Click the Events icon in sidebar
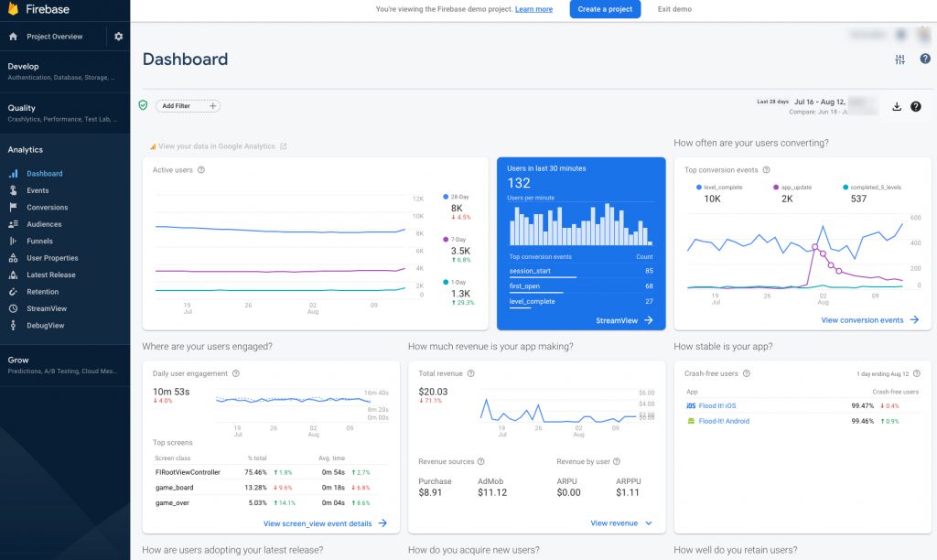The width and height of the screenshot is (937, 560). 13,190
